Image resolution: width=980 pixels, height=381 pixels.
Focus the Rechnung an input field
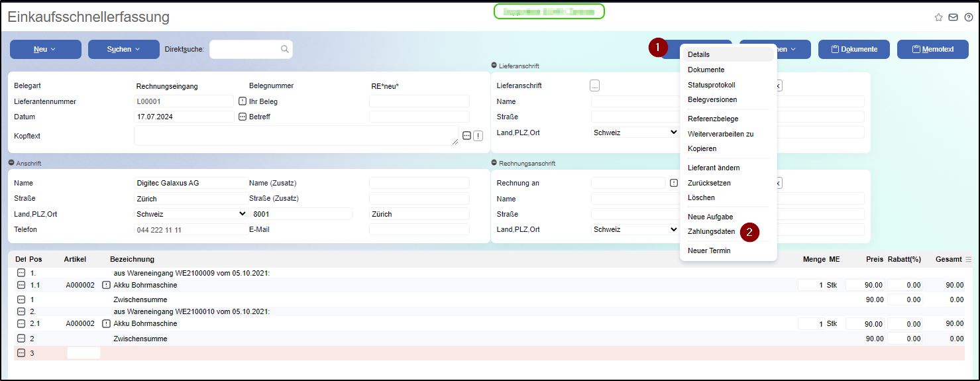click(628, 183)
